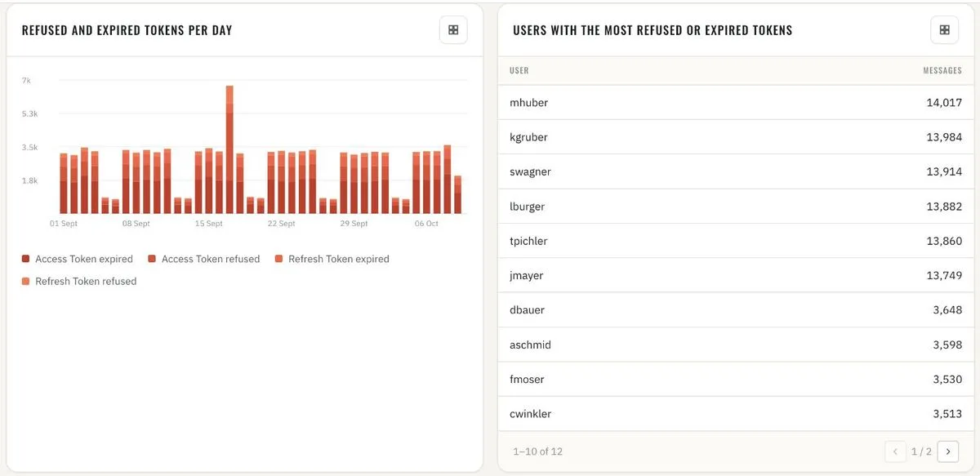Viewport: 980px width, 476px height.
Task: Click the Access Token expired legend label
Action: [84, 259]
